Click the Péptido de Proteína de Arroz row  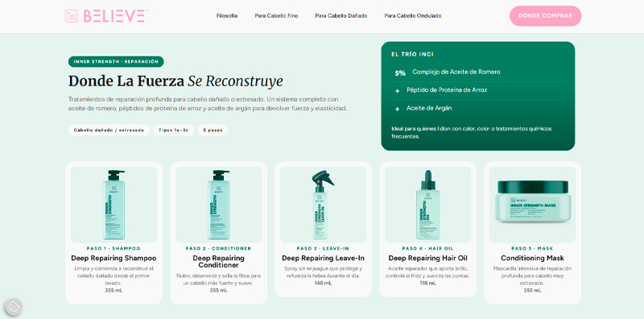coord(478,90)
